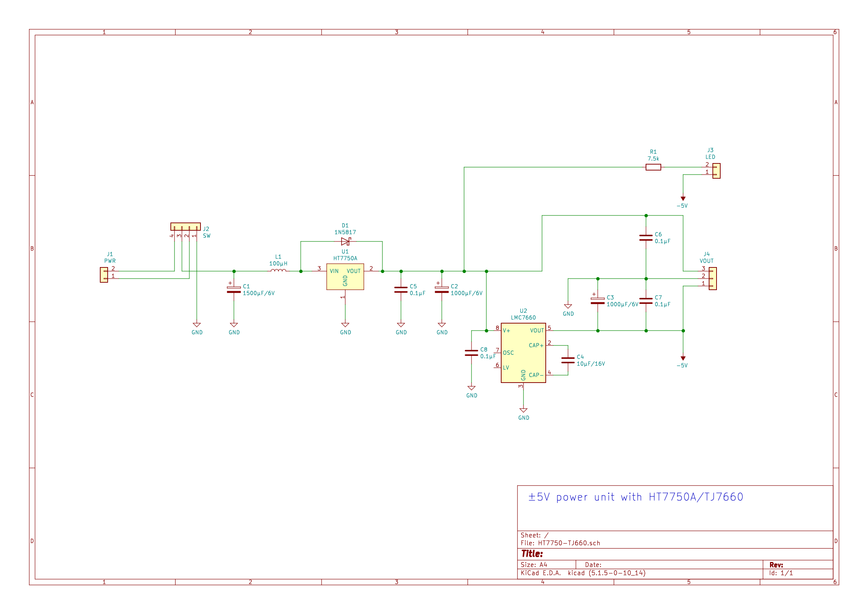This screenshot has height=614, width=868.
Task: Select the J4 VOUT connector symbol
Action: click(712, 279)
